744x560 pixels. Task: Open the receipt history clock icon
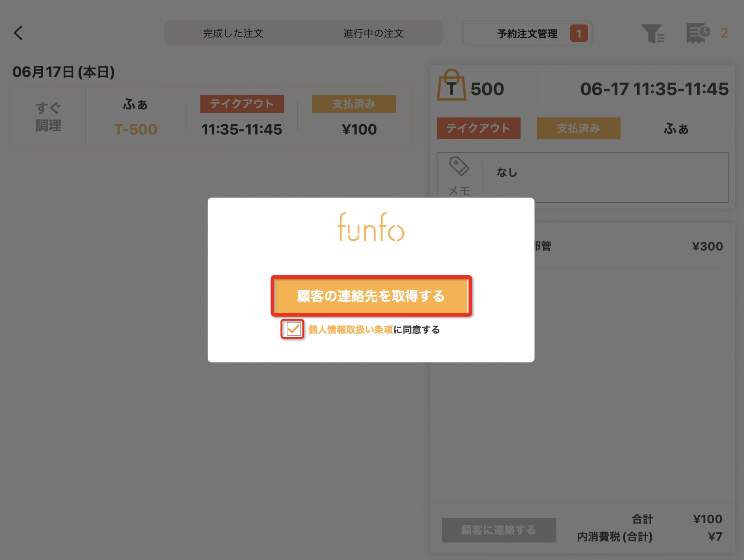(698, 33)
